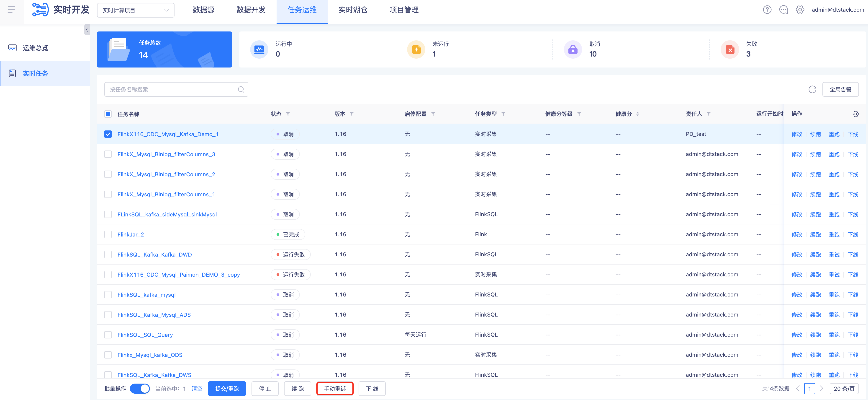The height and width of the screenshot is (400, 868).
Task: Click 提交/重跑 batch button
Action: click(227, 389)
